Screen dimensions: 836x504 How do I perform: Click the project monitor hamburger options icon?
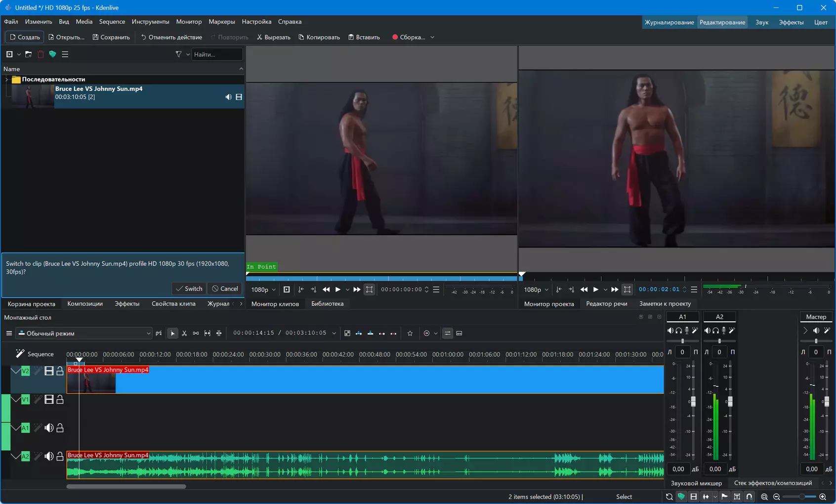point(694,290)
